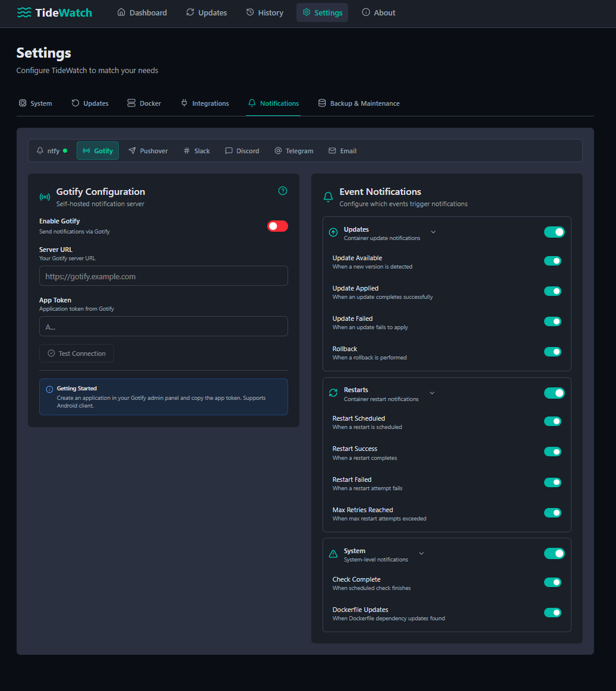Screen dimensions: 616x691
Task: Click the Gotify broadcast icon beside Configuration heading
Action: (45, 197)
